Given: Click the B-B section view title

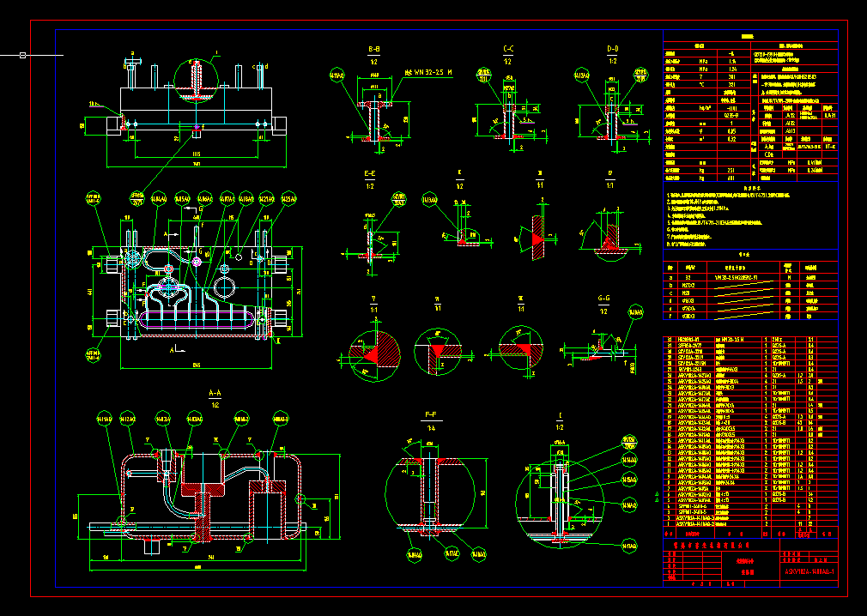Looking at the screenshot, I should 374,49.
